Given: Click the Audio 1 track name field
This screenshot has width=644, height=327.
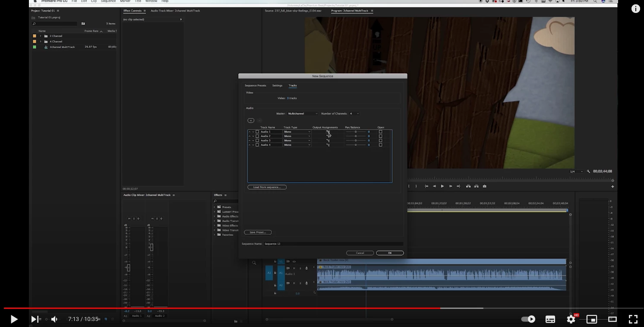Looking at the screenshot, I should 271,132.
